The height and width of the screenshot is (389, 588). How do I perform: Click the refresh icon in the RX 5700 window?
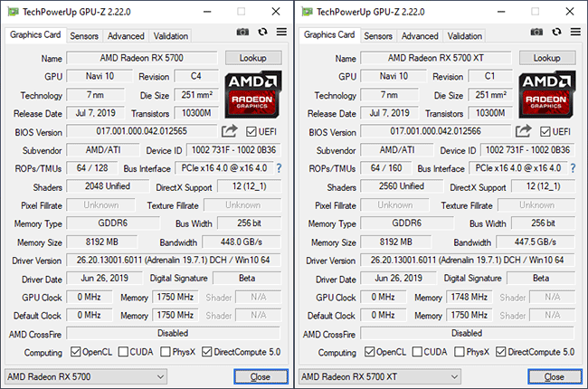point(262,33)
